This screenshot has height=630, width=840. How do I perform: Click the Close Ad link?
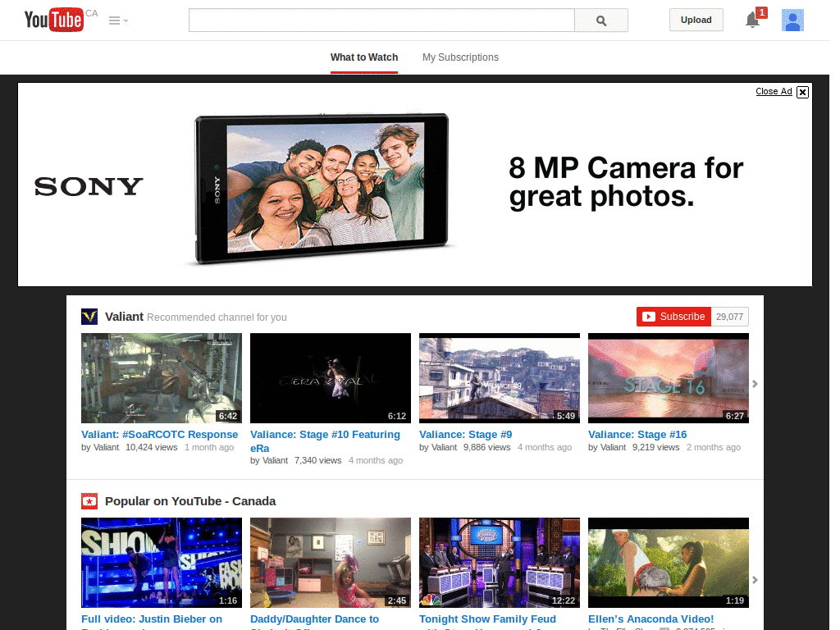(x=774, y=91)
